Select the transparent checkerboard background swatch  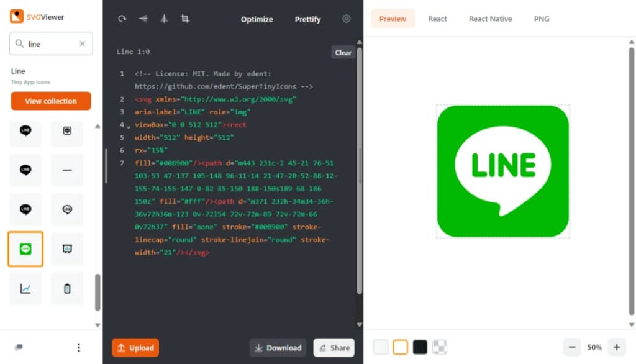tap(440, 347)
